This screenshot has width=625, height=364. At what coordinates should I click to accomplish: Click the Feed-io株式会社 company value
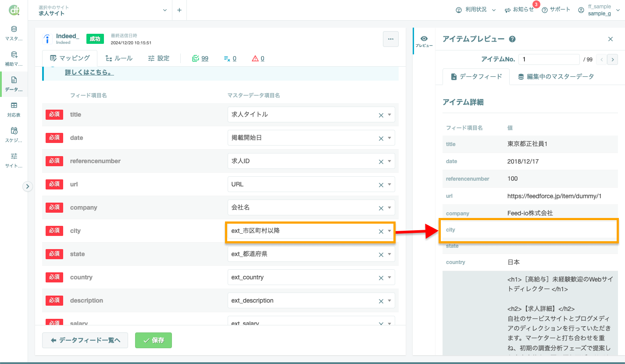pyautogui.click(x=530, y=213)
